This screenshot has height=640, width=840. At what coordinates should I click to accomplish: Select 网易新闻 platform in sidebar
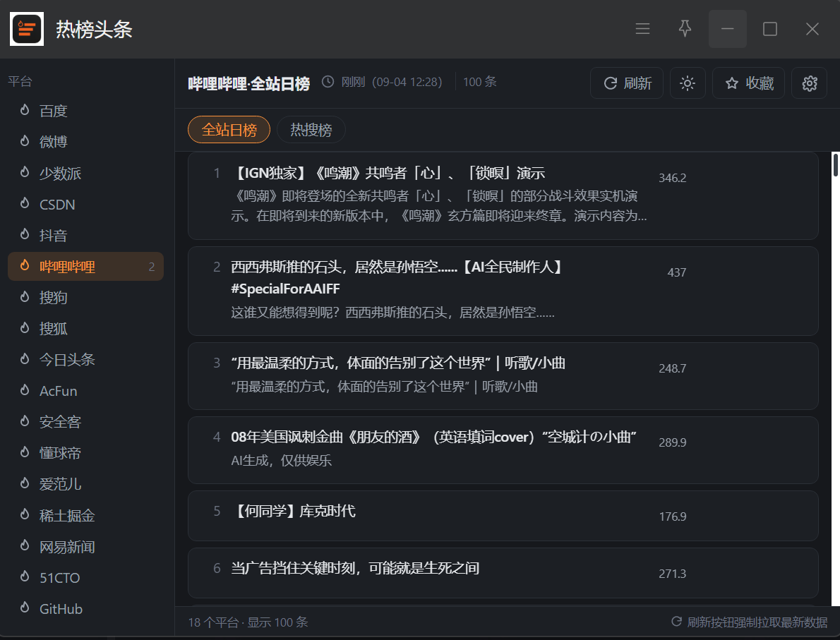(x=85, y=546)
